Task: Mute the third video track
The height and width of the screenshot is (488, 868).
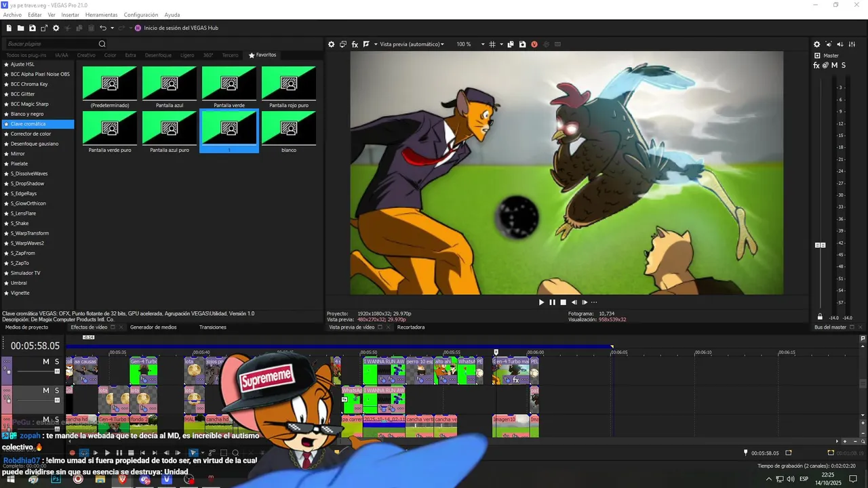Action: (x=46, y=420)
